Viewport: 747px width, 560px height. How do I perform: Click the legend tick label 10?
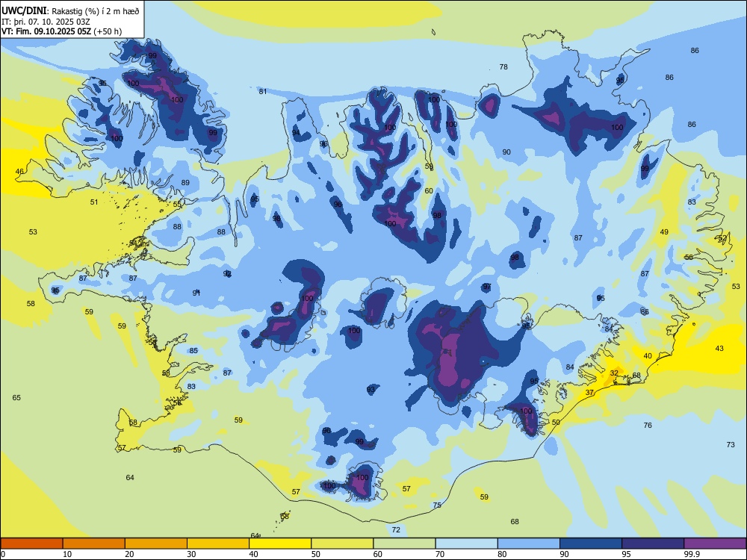tap(67, 554)
